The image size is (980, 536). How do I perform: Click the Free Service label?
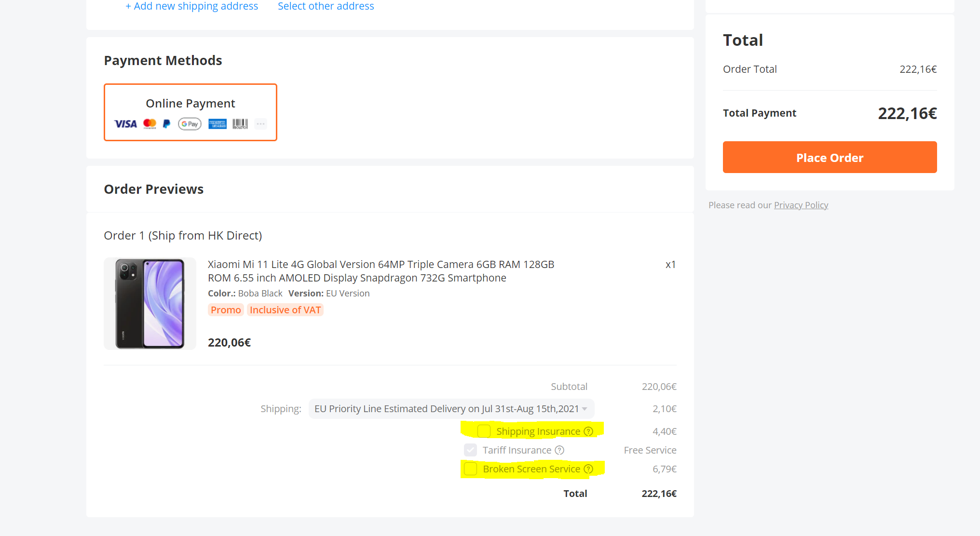point(650,450)
